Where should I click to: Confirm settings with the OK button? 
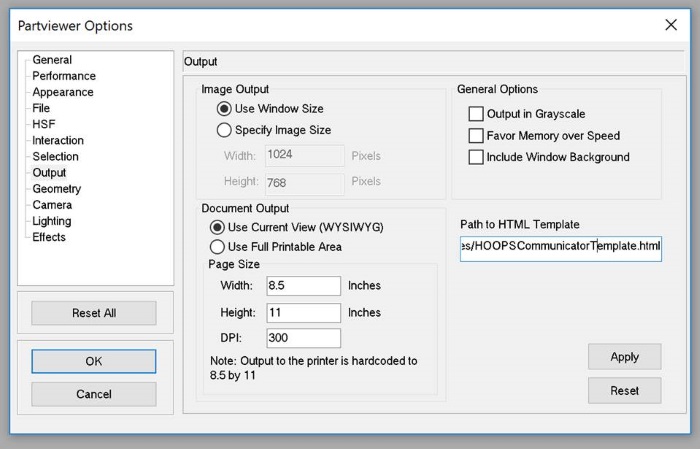point(94,361)
